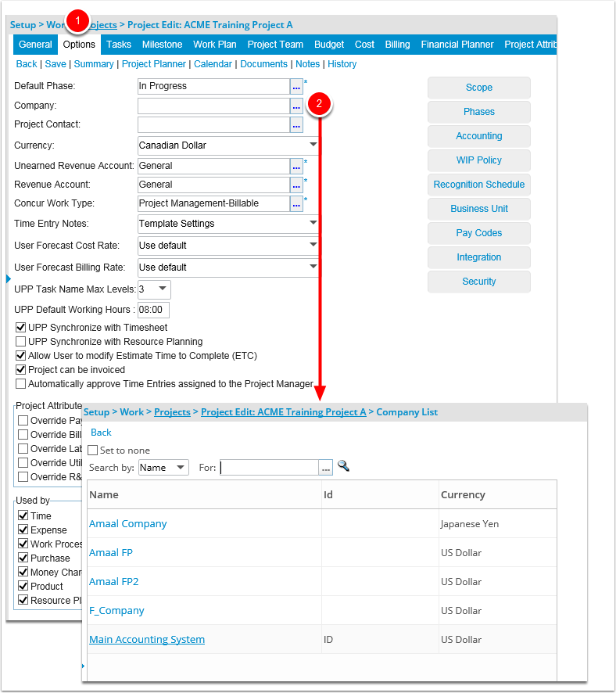The width and height of the screenshot is (616, 693).
Task: Toggle UPP Synchronize with Timesheet checkbox
Action: [x=20, y=328]
